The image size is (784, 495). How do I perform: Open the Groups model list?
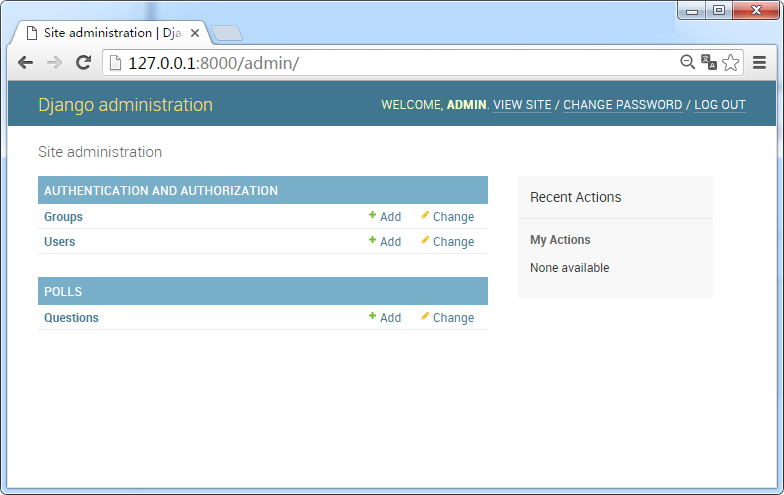pyautogui.click(x=63, y=216)
